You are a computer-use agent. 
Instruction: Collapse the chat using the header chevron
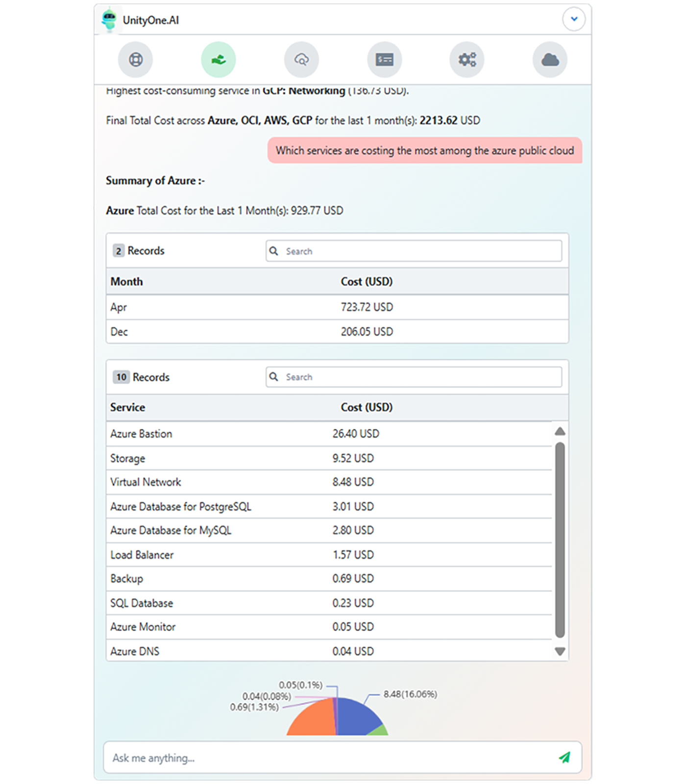[574, 19]
